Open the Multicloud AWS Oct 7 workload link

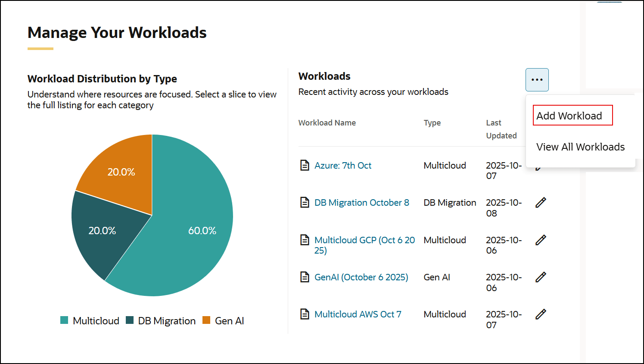(358, 314)
